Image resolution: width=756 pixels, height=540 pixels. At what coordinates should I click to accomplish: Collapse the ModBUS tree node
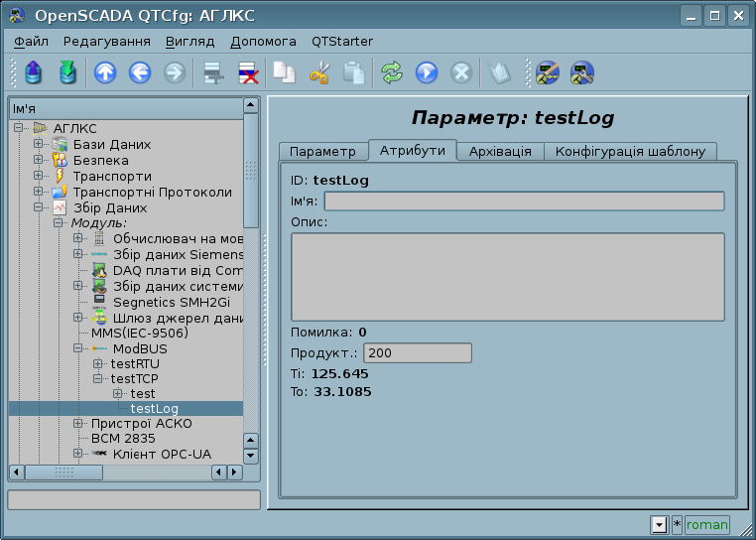(x=78, y=349)
